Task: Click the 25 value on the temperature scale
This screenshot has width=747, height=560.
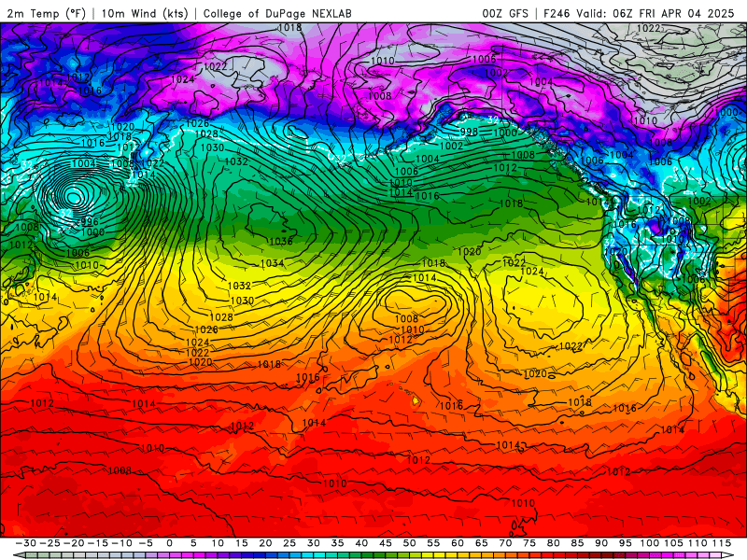Action: [x=289, y=543]
